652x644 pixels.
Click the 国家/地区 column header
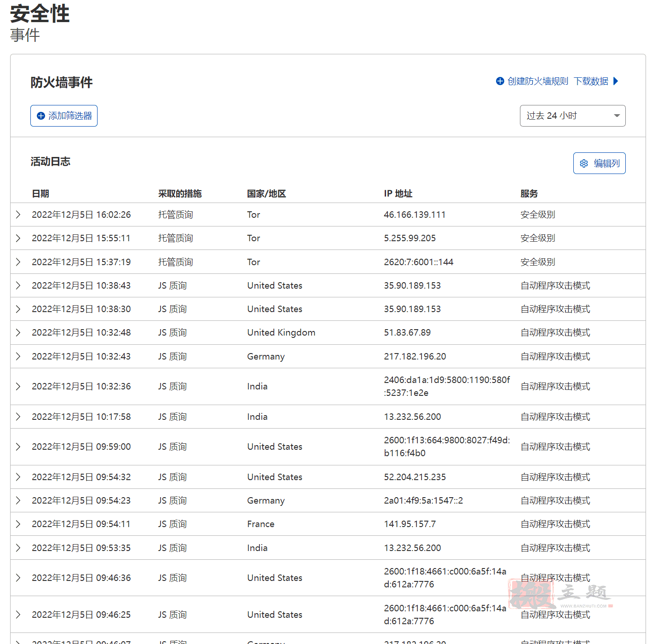[x=266, y=194]
